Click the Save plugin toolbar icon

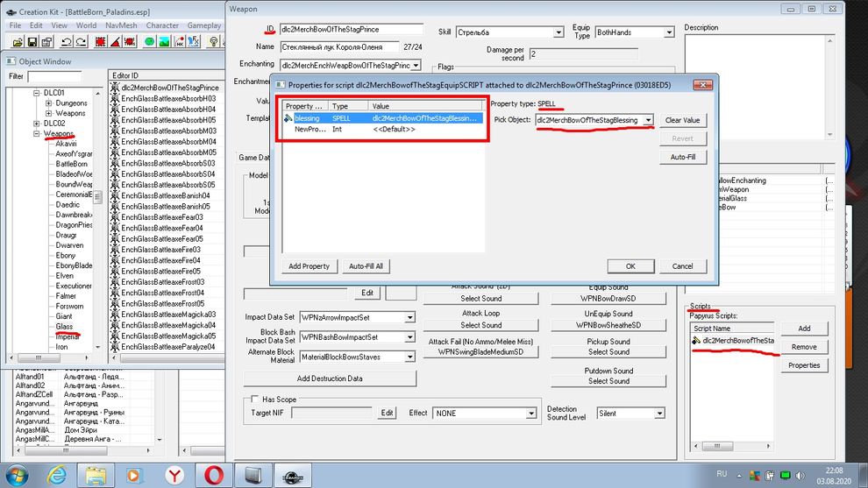pos(32,42)
